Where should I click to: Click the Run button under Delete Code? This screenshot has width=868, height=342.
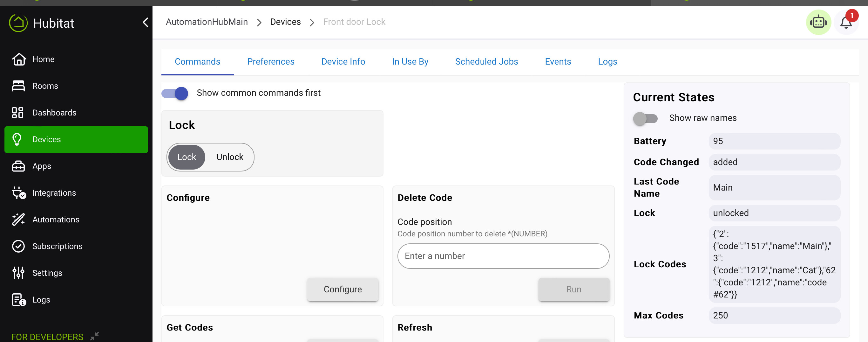[573, 289]
